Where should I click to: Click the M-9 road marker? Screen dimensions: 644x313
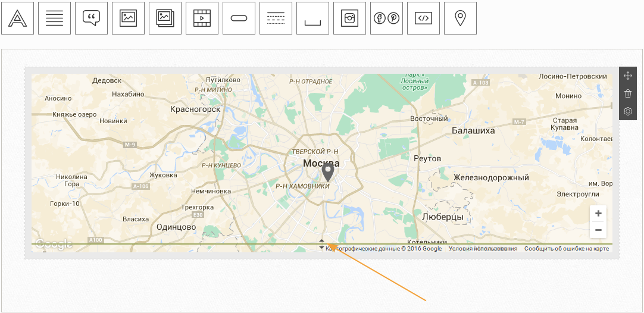pyautogui.click(x=130, y=145)
